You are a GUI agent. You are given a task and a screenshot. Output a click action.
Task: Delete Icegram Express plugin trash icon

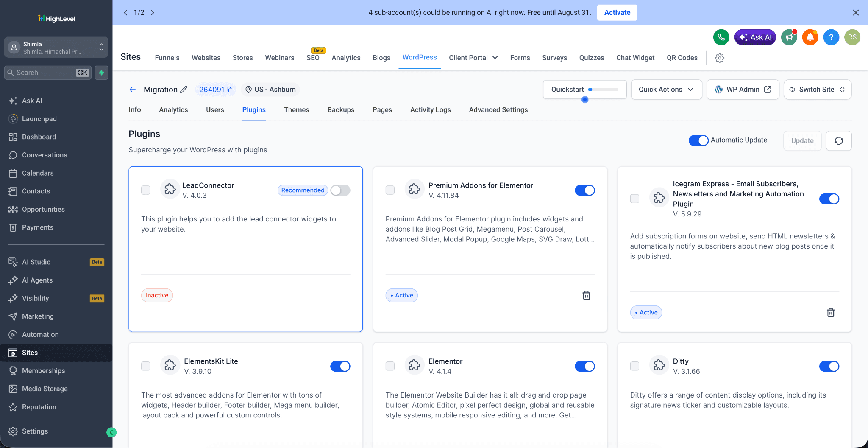coord(831,312)
